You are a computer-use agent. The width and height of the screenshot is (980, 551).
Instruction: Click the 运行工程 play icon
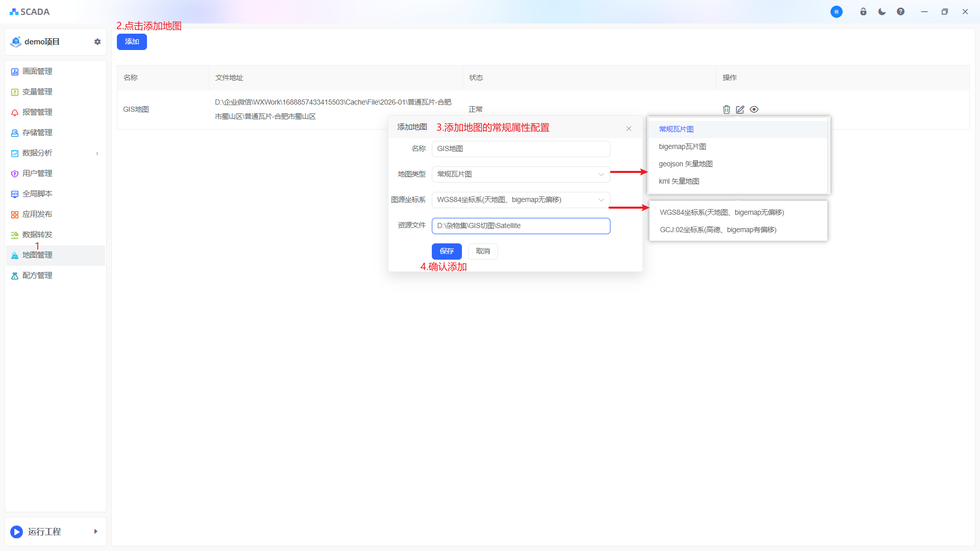[16, 532]
